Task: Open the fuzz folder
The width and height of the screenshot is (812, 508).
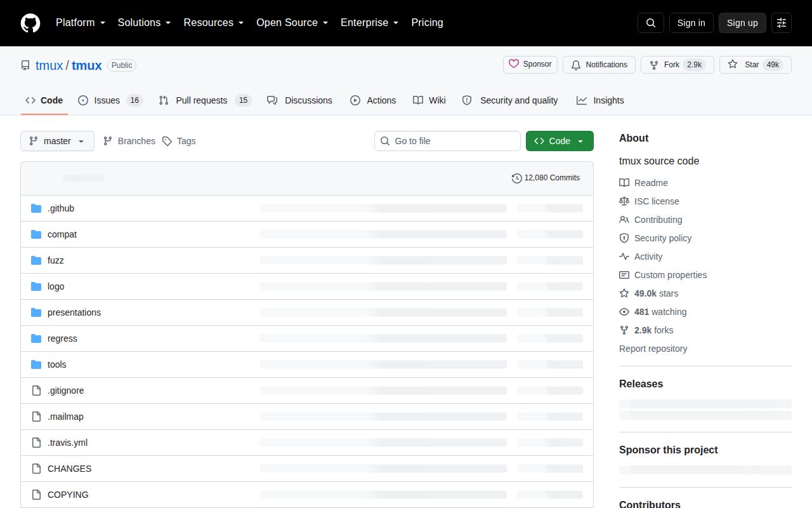Action: [56, 260]
